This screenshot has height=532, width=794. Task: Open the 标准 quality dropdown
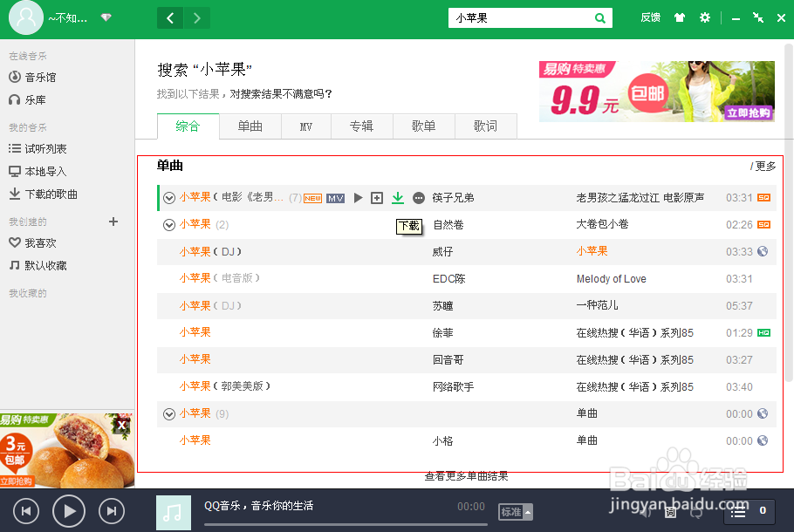click(x=516, y=512)
